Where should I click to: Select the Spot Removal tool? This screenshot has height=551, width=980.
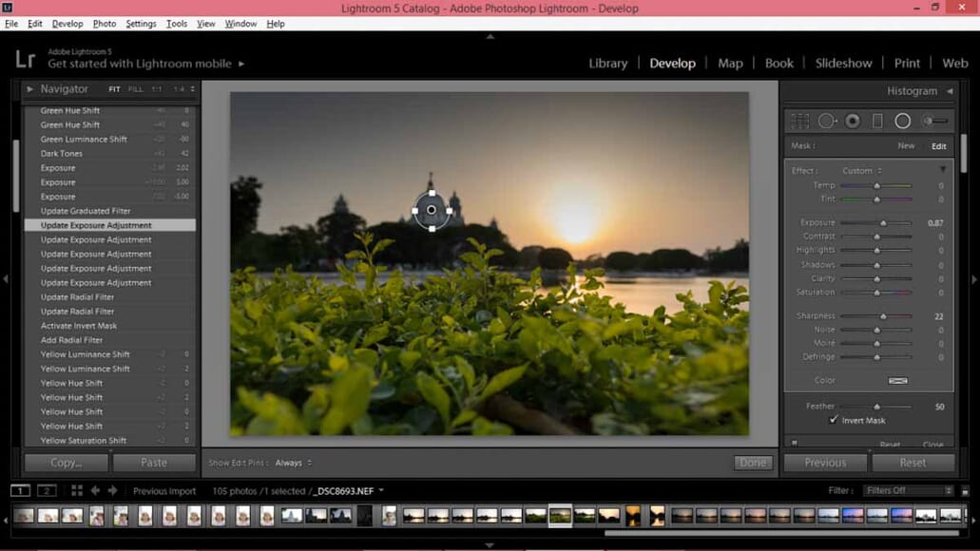(826, 121)
